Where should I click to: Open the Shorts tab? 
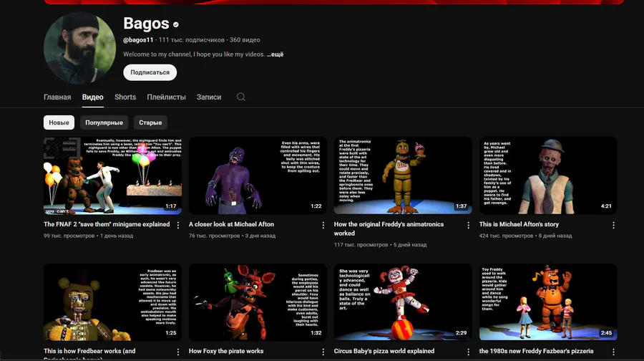pos(125,97)
